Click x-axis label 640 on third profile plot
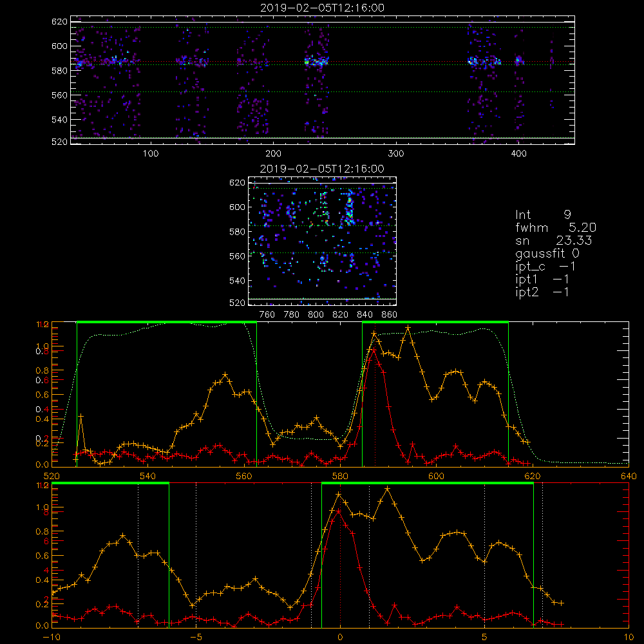Viewport: 644px width, 644px height. pos(629,476)
